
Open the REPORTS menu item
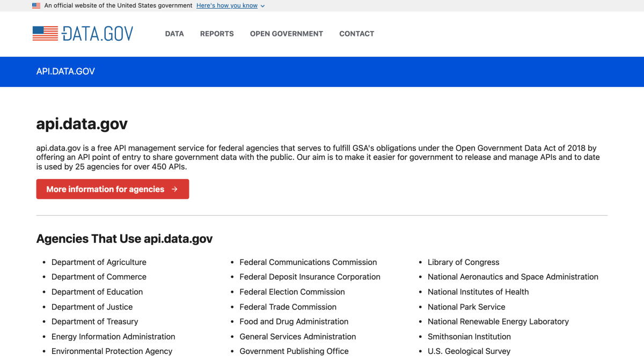pyautogui.click(x=217, y=33)
